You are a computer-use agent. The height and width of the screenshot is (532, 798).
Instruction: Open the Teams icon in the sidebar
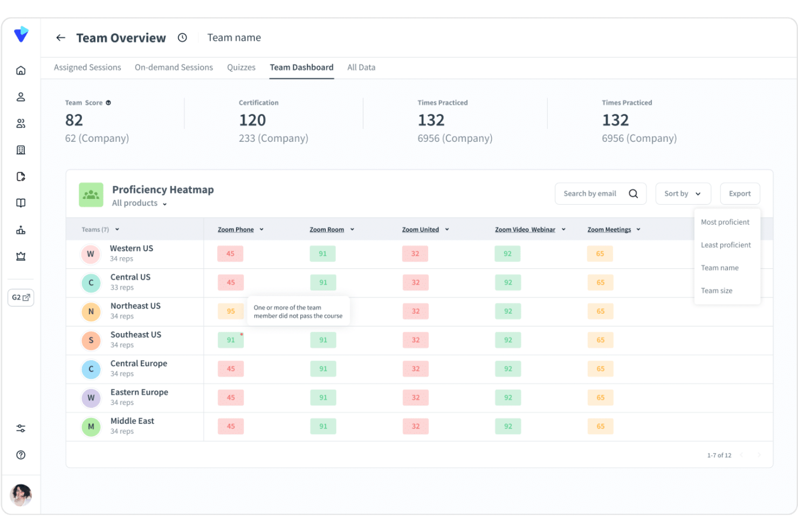click(20, 123)
